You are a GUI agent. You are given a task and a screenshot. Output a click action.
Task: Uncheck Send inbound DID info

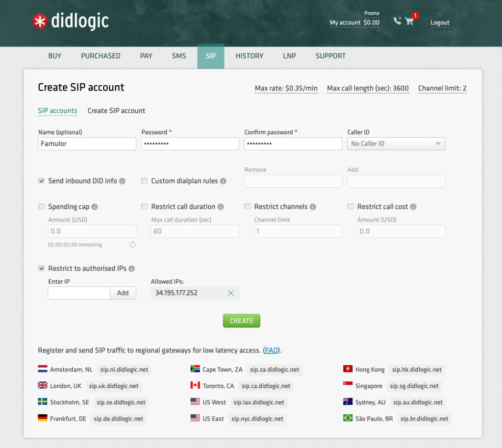42,181
